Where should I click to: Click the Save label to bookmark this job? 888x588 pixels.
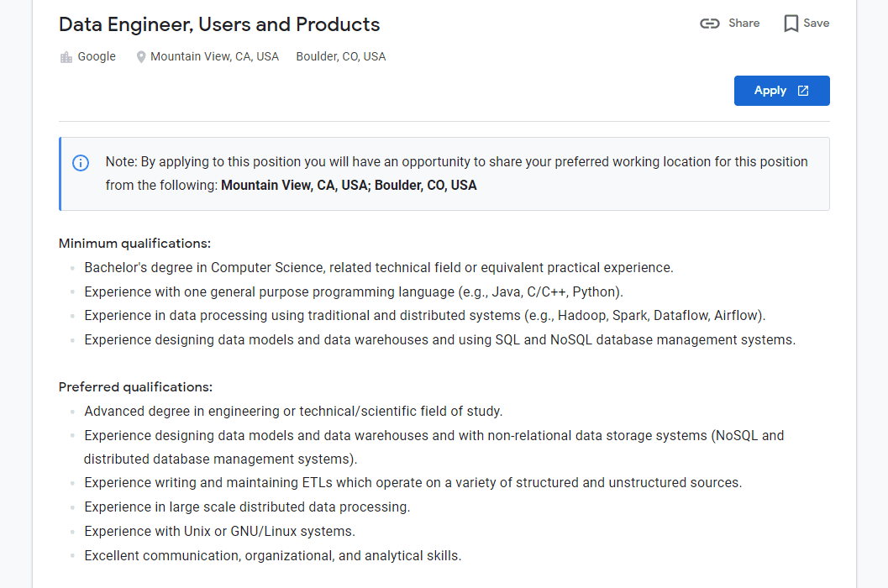coord(813,24)
